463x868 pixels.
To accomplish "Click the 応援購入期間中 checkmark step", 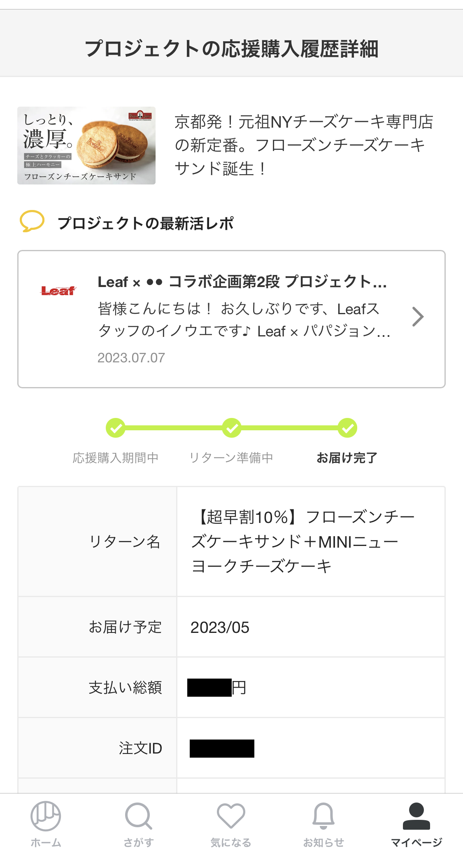I will click(116, 428).
